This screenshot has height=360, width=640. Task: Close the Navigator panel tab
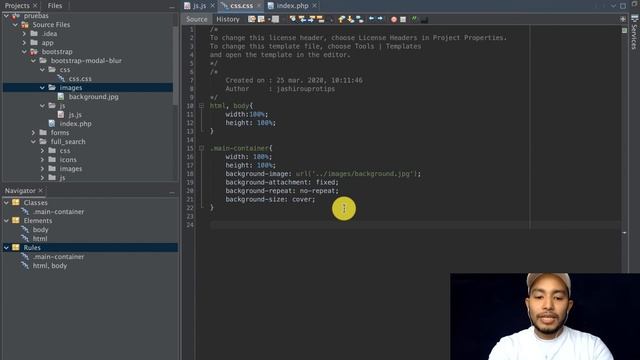(x=40, y=191)
